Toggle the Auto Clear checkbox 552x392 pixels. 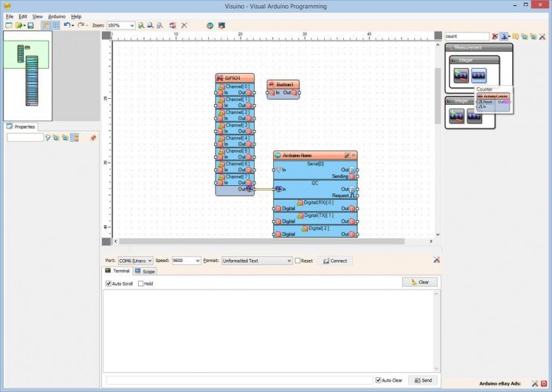click(379, 380)
